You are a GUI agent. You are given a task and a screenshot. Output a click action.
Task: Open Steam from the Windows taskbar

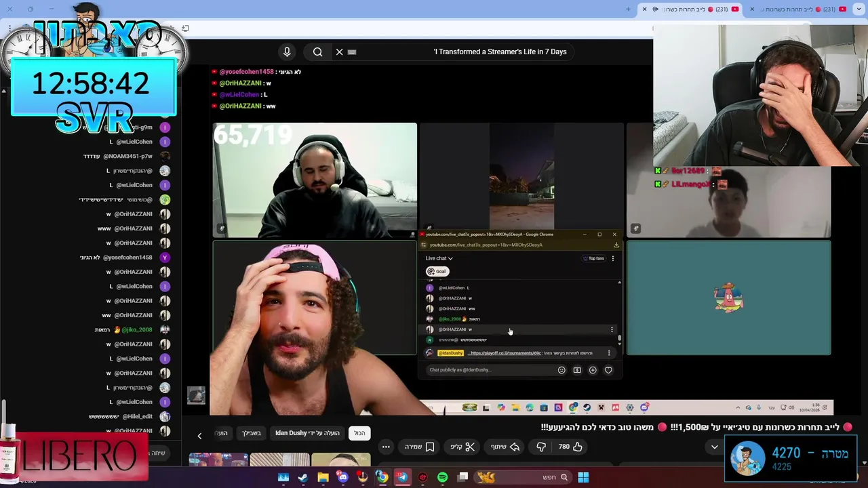click(x=303, y=477)
